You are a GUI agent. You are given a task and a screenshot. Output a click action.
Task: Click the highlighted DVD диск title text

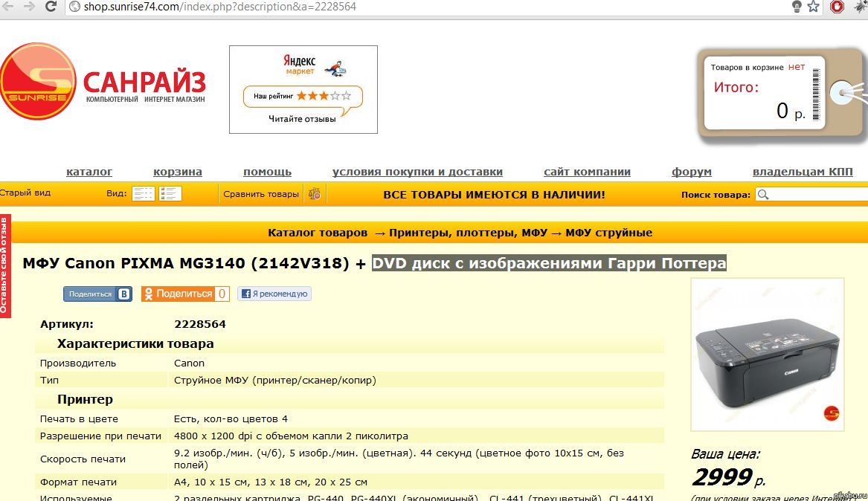click(549, 263)
